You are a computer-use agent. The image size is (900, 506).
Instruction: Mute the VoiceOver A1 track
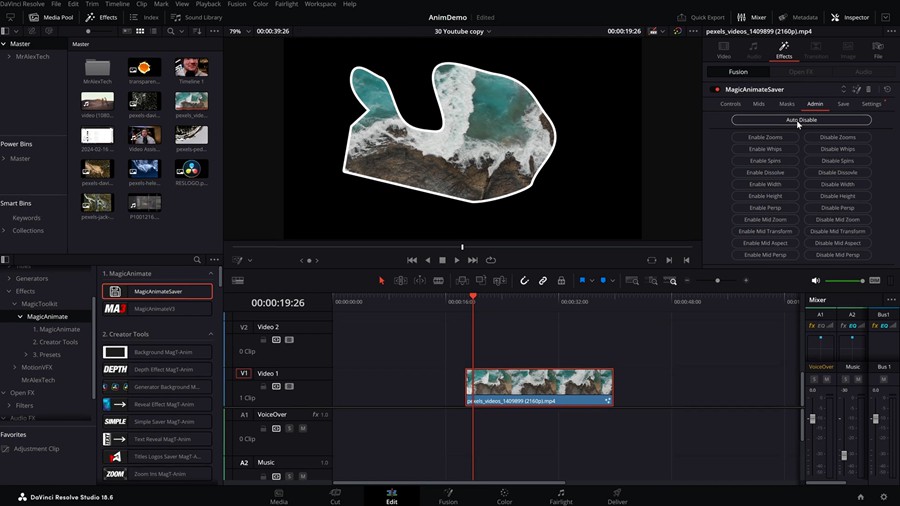[x=302, y=428]
